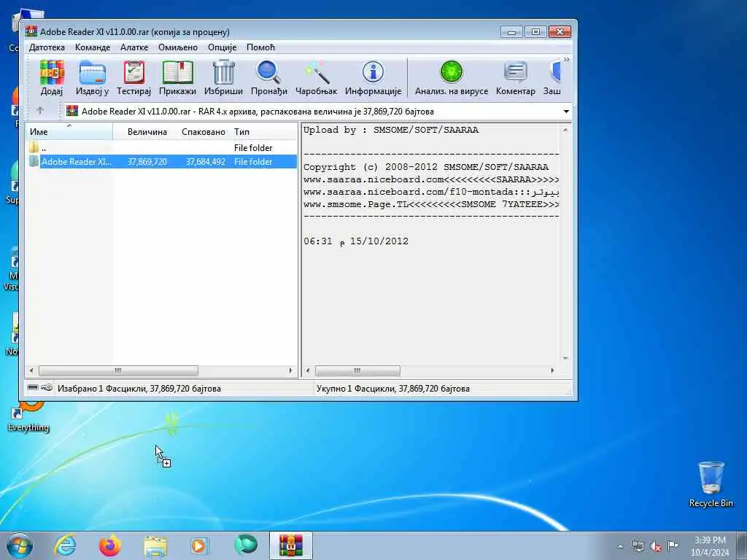Click the 'Copyright (c) 2008-2012' comment line
This screenshot has height=560, width=747.
pos(426,167)
